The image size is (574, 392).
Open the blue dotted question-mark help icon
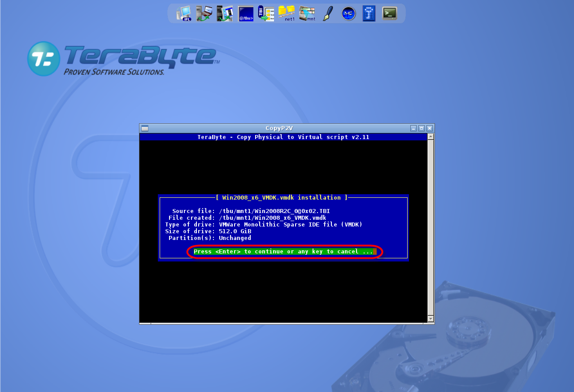[369, 13]
